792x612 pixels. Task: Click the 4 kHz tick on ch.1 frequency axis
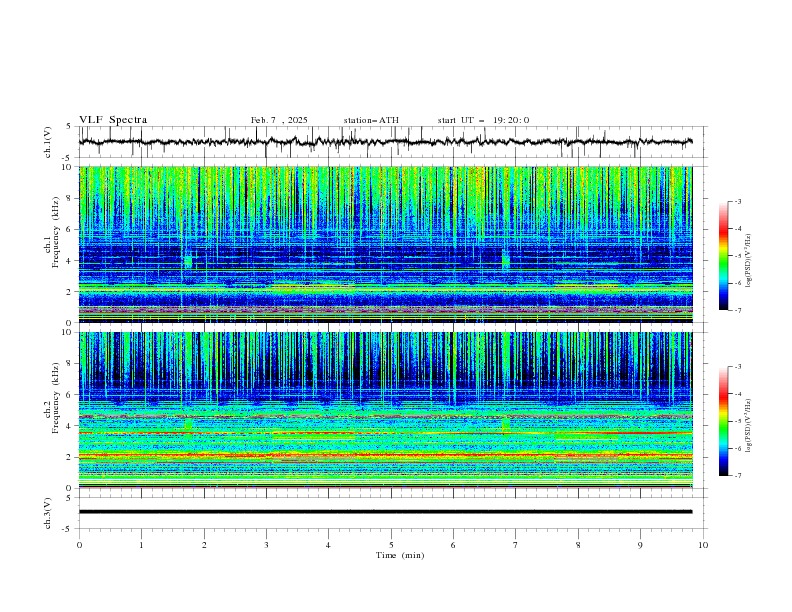point(71,261)
